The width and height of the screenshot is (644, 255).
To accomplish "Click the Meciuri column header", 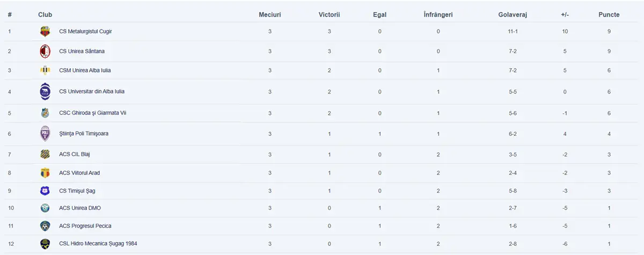I will coord(270,14).
